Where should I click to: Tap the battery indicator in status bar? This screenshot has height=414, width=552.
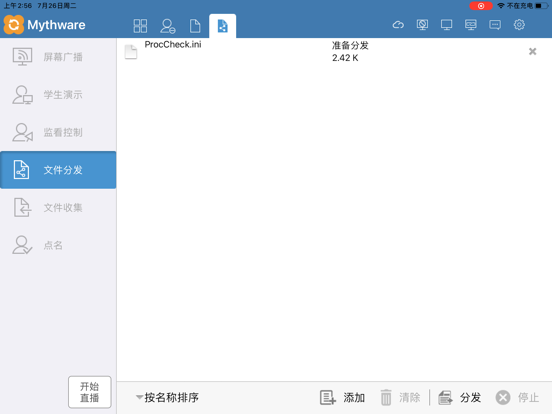(x=541, y=6)
